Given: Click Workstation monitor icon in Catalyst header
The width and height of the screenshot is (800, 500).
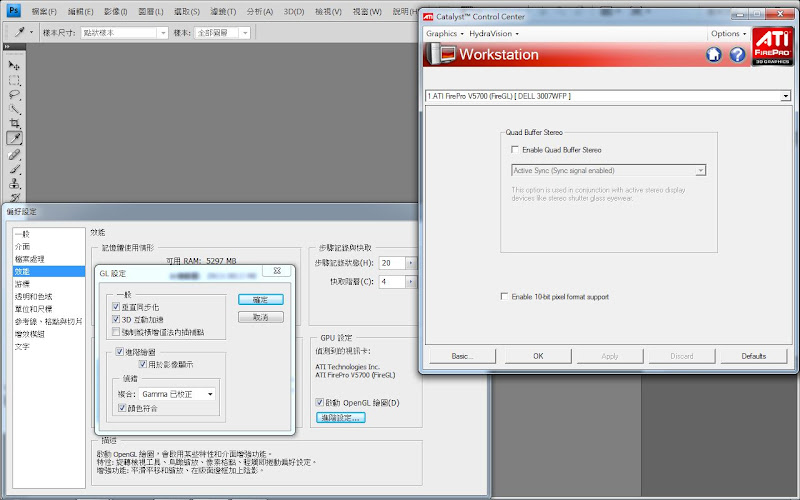Looking at the screenshot, I should tap(441, 54).
